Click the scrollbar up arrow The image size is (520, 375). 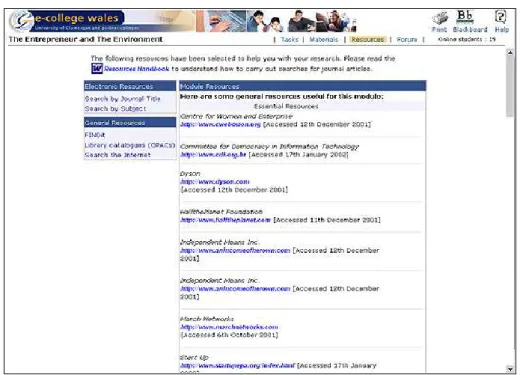[x=510, y=52]
